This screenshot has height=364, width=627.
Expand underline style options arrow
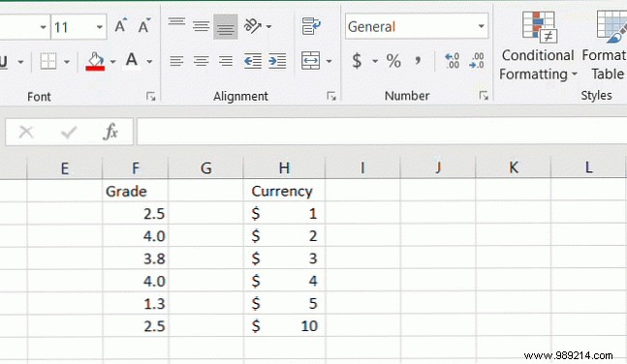(x=20, y=62)
